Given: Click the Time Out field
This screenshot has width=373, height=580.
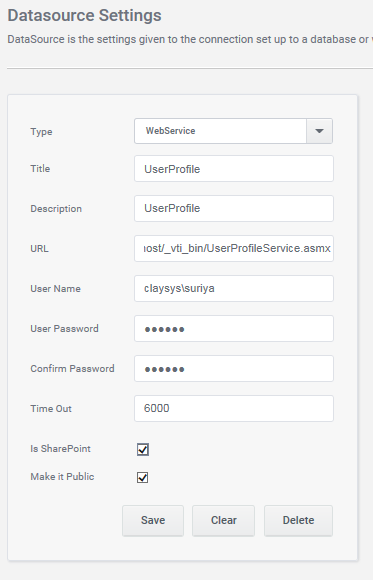Looking at the screenshot, I should pyautogui.click(x=234, y=408).
